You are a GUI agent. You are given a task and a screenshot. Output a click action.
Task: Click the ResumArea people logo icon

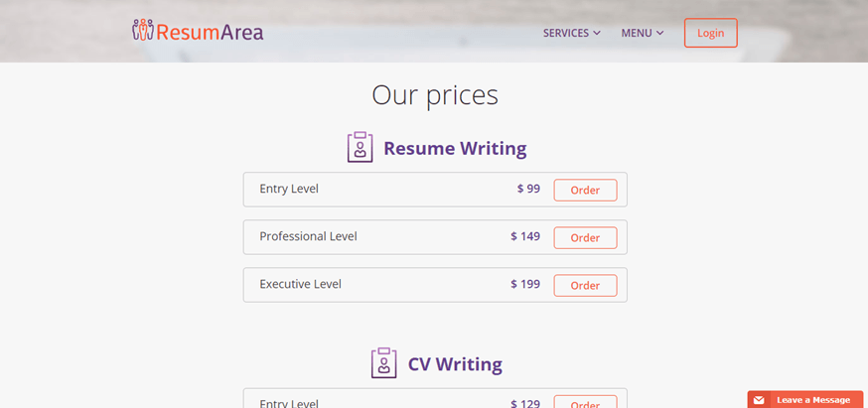pyautogui.click(x=143, y=30)
